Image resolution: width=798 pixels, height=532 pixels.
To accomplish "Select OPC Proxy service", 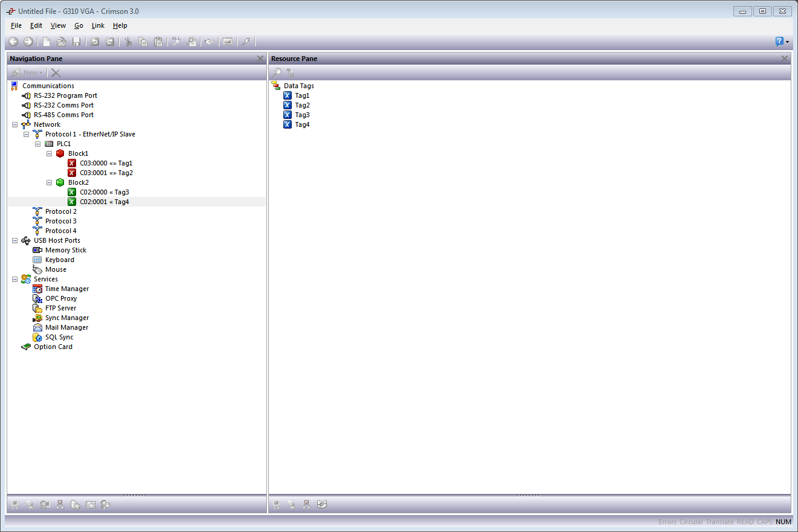I will point(61,298).
